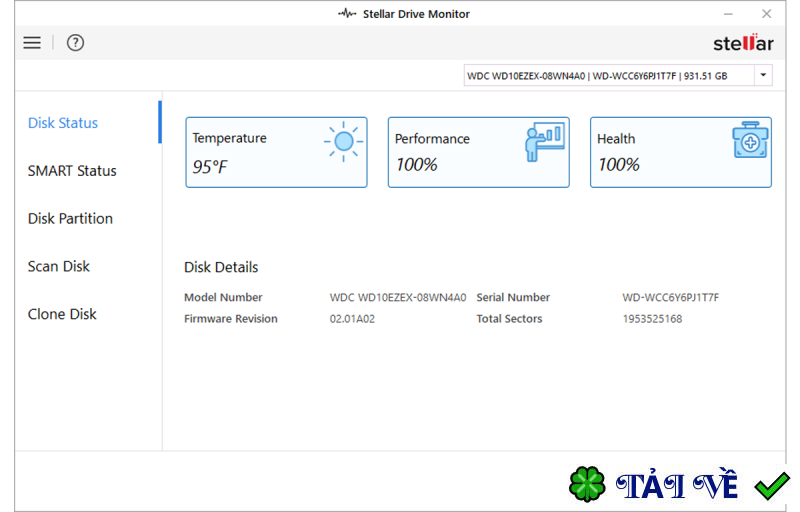Click model value WDC WD10EZEX-08WN4A0 in details

click(398, 297)
